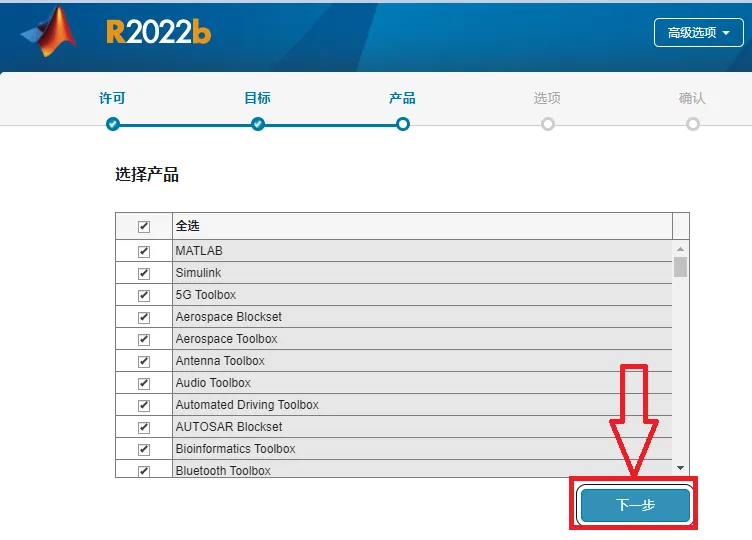This screenshot has height=540, width=752.
Task: Click the 产品 current step circle
Action: click(x=403, y=124)
